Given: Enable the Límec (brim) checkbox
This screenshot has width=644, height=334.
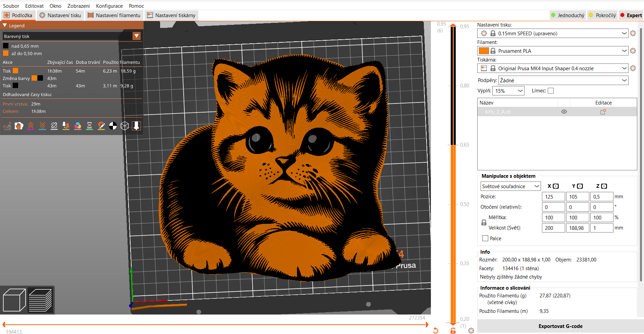Looking at the screenshot, I should pos(551,91).
